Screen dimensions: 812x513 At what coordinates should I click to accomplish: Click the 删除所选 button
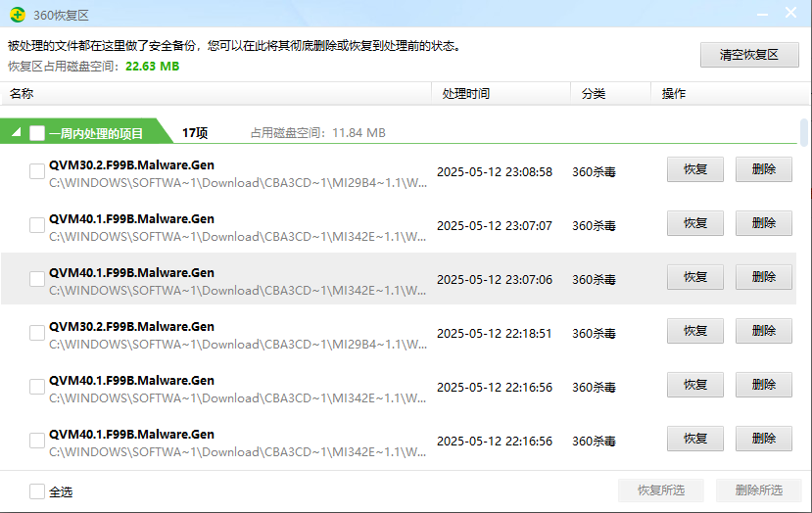[758, 490]
